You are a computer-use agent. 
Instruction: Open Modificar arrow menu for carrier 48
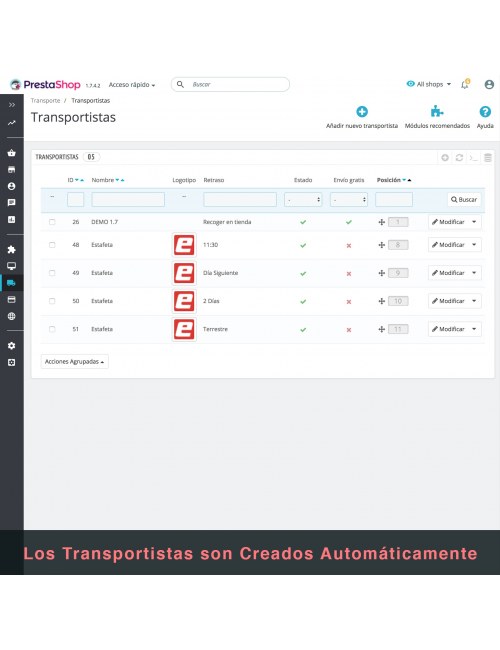click(x=474, y=245)
